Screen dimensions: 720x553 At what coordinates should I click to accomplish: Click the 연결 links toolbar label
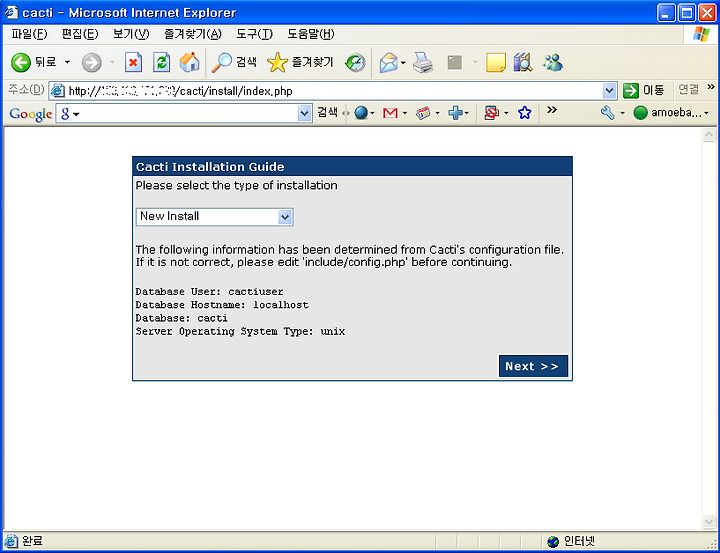688,90
